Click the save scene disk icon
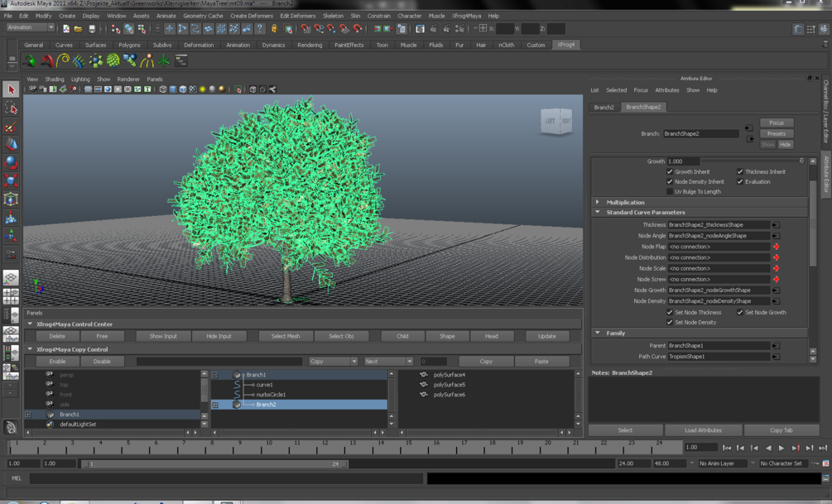This screenshot has height=504, width=832. pyautogui.click(x=92, y=29)
